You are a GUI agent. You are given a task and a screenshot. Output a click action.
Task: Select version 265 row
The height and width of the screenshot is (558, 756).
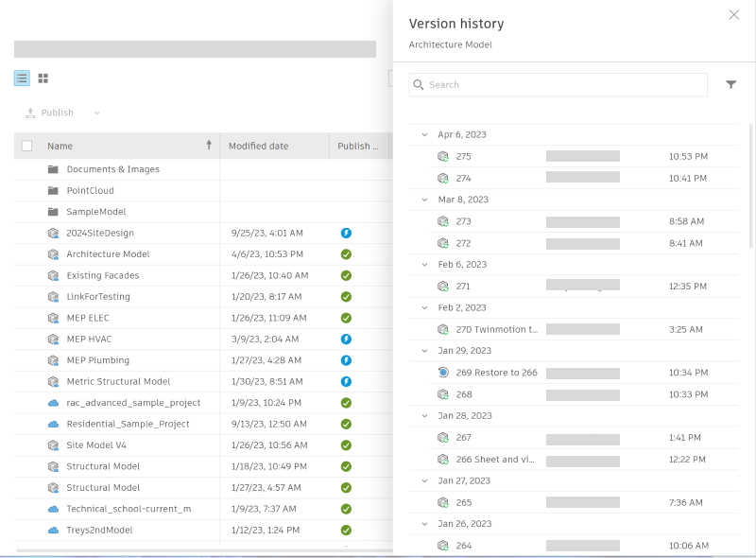click(x=574, y=502)
